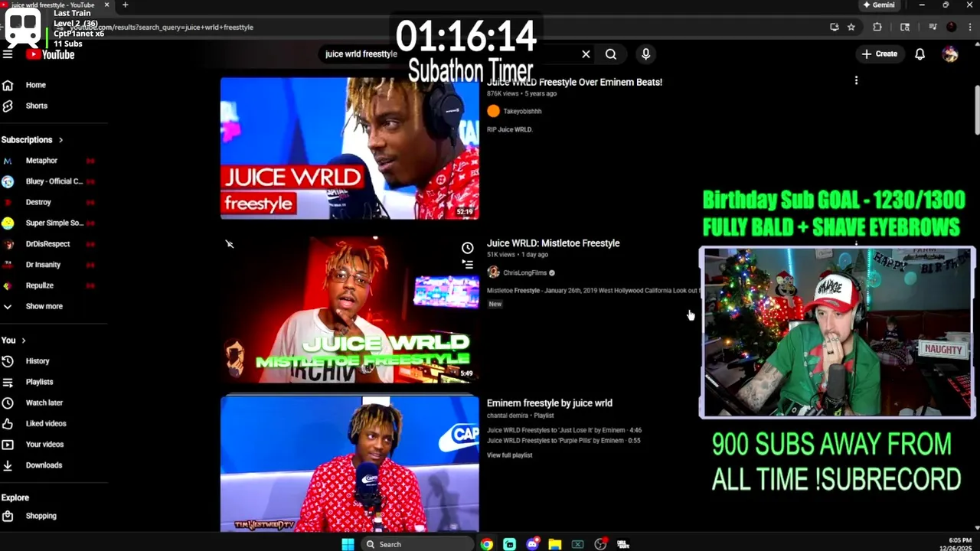Click the Windows taskbar Search box
Image resolution: width=980 pixels, height=551 pixels.
coord(416,544)
